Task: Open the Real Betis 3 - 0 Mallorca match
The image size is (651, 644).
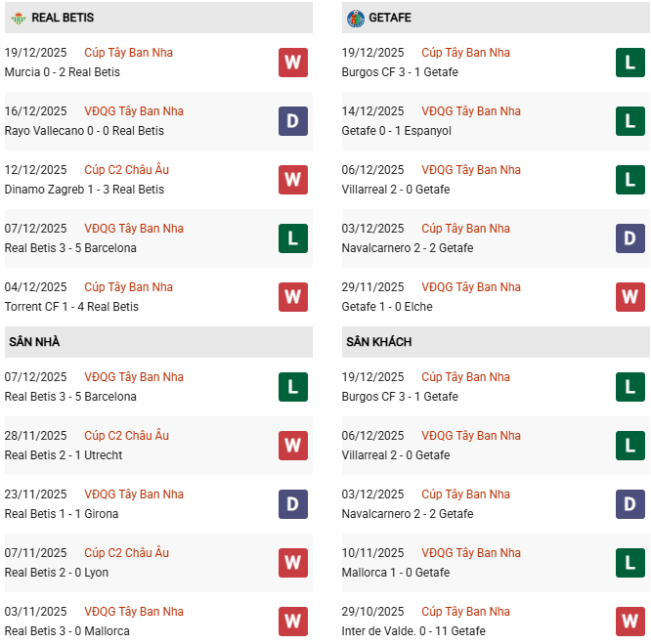Action: coord(66,631)
